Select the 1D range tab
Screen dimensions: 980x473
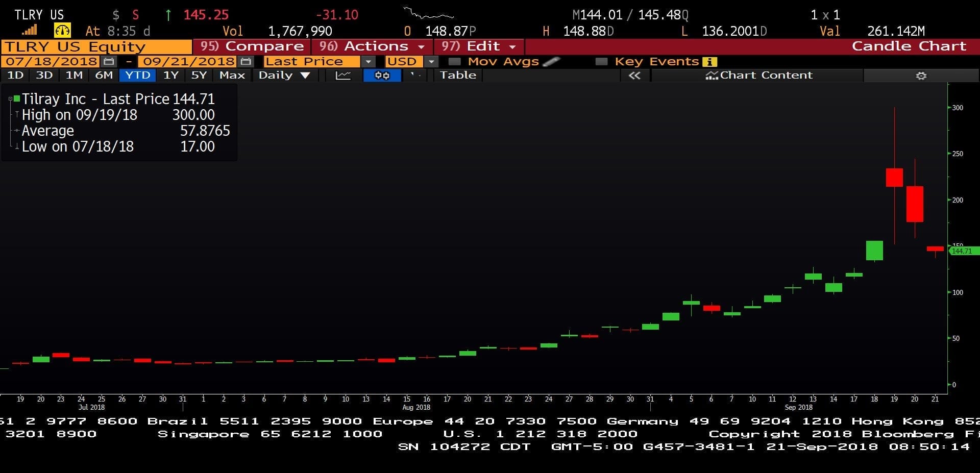(x=15, y=76)
